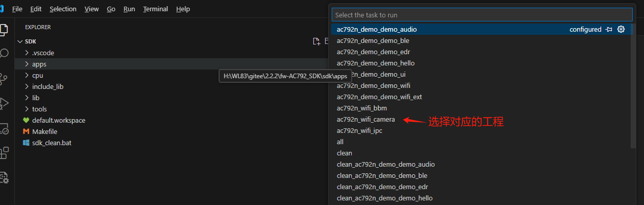This screenshot has height=205, width=644.
Task: Open the Run and Debug view
Action: (4, 103)
